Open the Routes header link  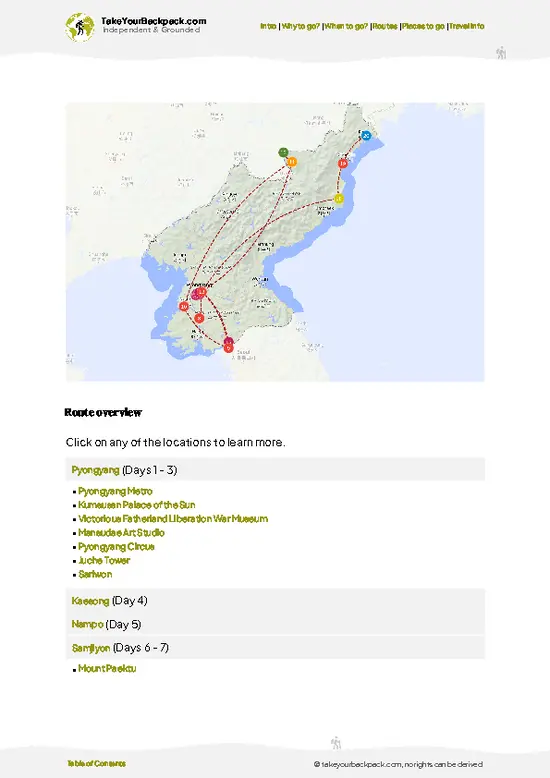point(385,26)
